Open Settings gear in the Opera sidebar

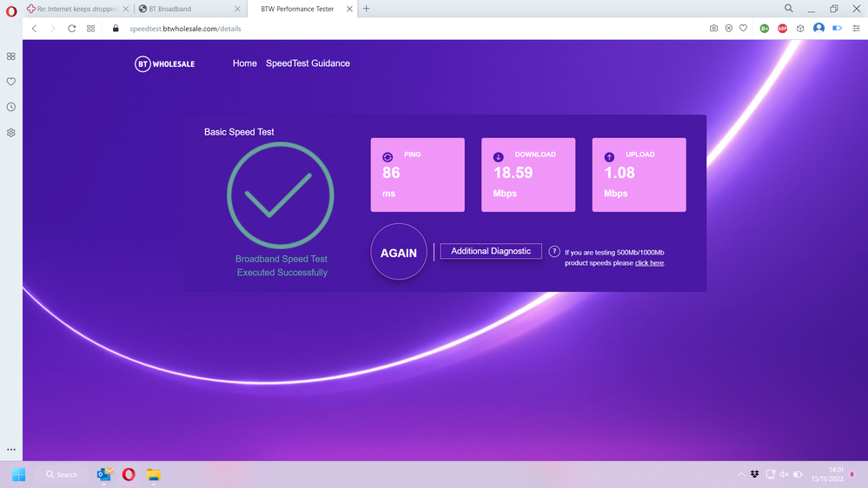coord(11,133)
